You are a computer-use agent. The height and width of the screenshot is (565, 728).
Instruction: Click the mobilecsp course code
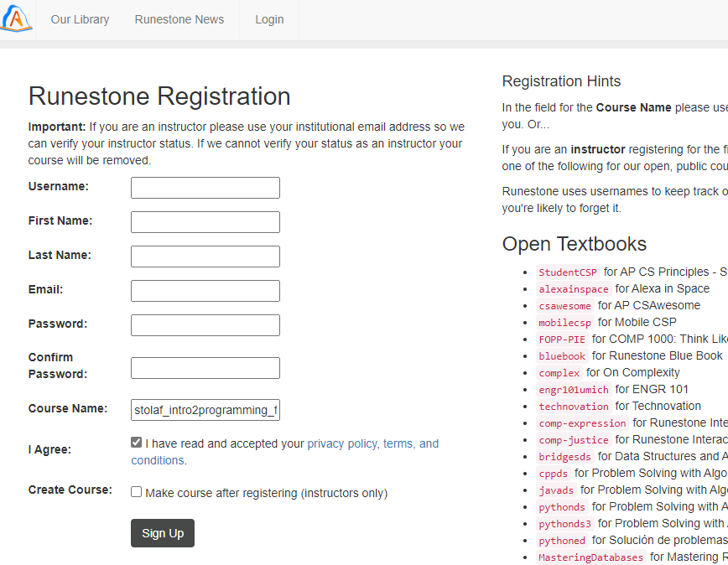[564, 323]
